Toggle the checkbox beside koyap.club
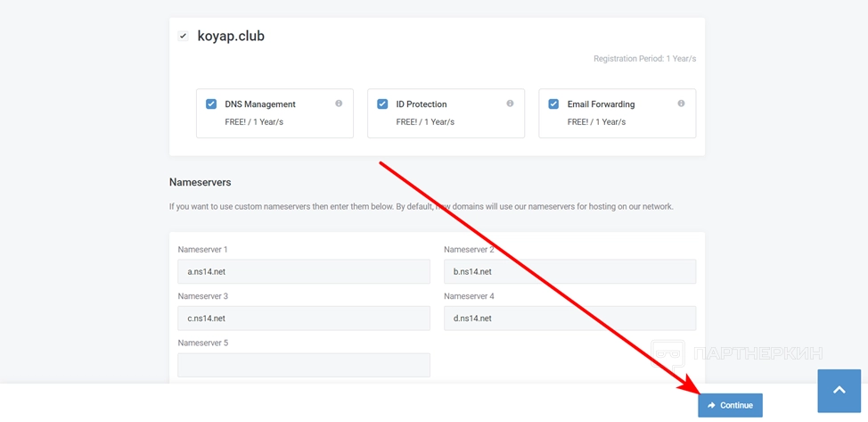Viewport: 868px width, 422px height. point(183,37)
